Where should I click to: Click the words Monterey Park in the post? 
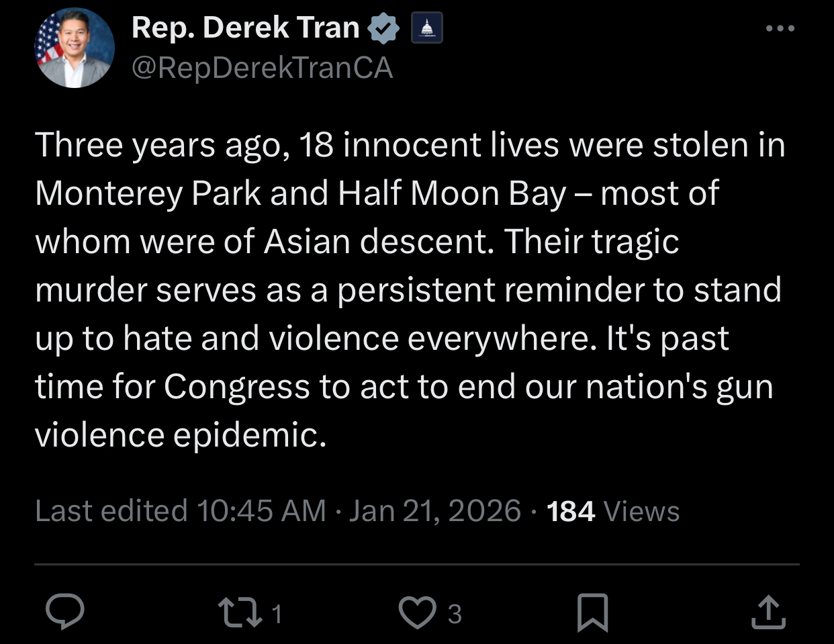[148, 193]
